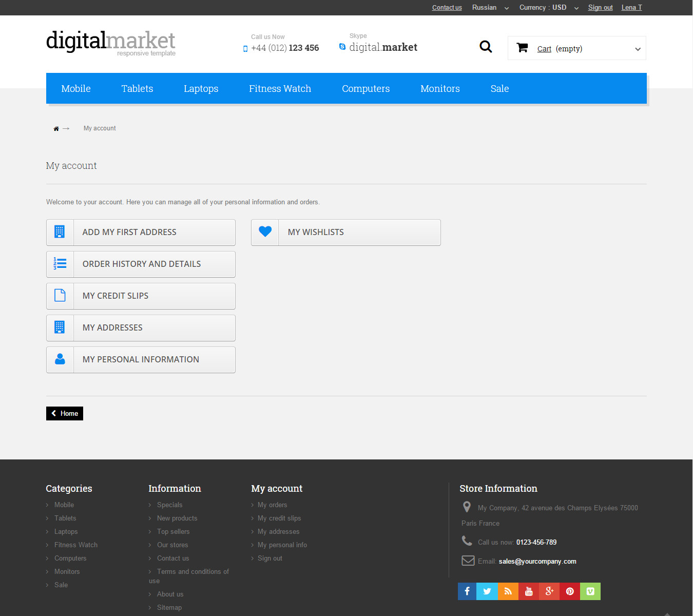Click the Vimeo social icon
This screenshot has height=616, width=693.
[x=590, y=591]
